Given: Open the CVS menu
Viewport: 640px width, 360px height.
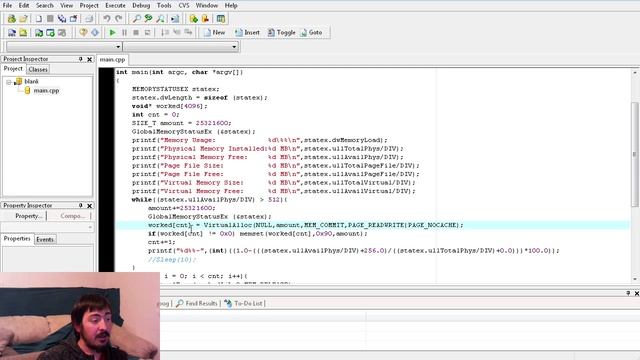Looking at the screenshot, I should [184, 5].
